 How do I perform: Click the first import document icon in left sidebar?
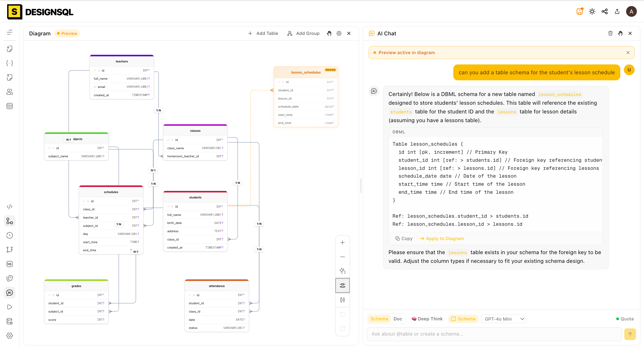pos(9,49)
